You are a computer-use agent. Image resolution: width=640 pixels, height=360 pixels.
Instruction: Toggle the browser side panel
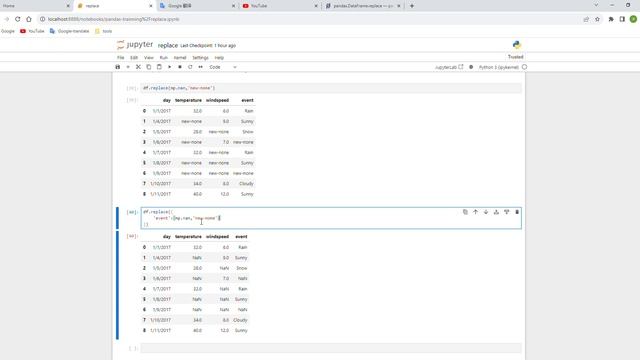(622, 19)
